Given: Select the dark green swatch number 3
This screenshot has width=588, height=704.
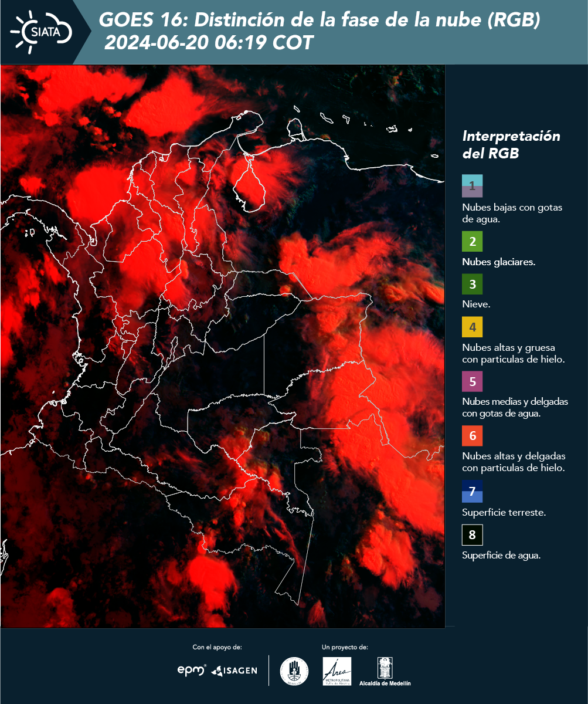Looking at the screenshot, I should (472, 284).
